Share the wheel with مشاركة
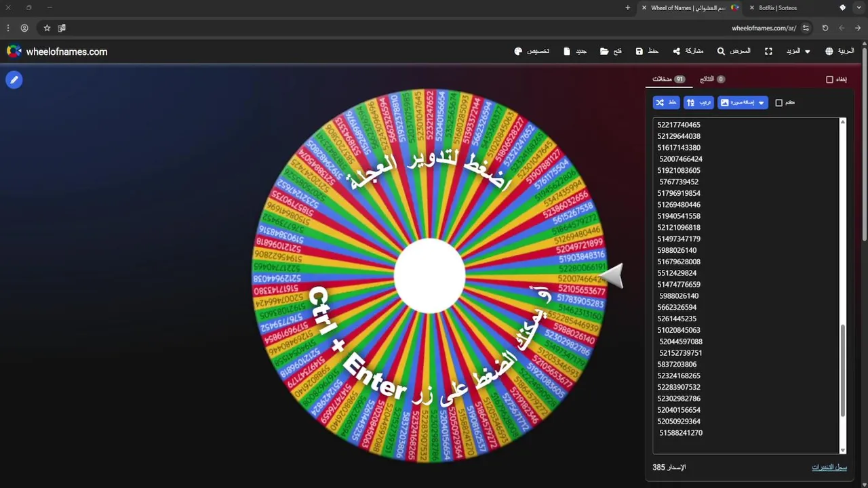868x488 pixels. click(688, 52)
